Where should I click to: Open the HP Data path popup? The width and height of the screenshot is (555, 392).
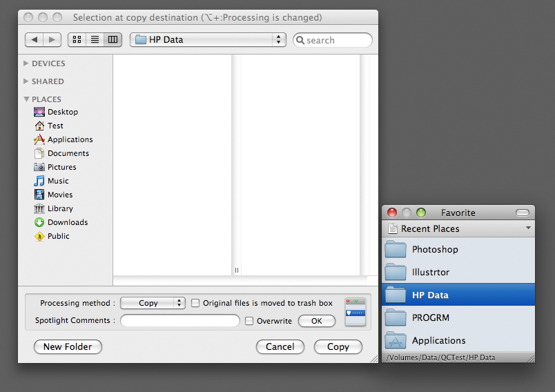208,39
